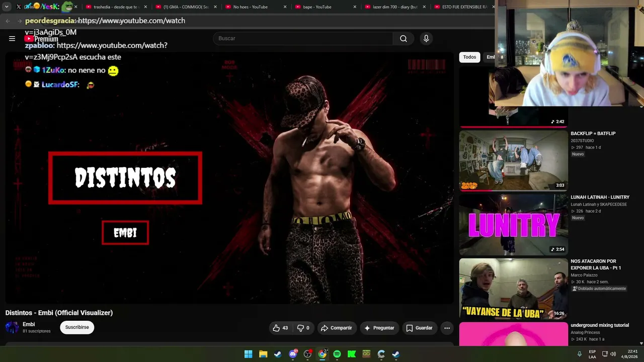Like the Distintos video

[280, 328]
